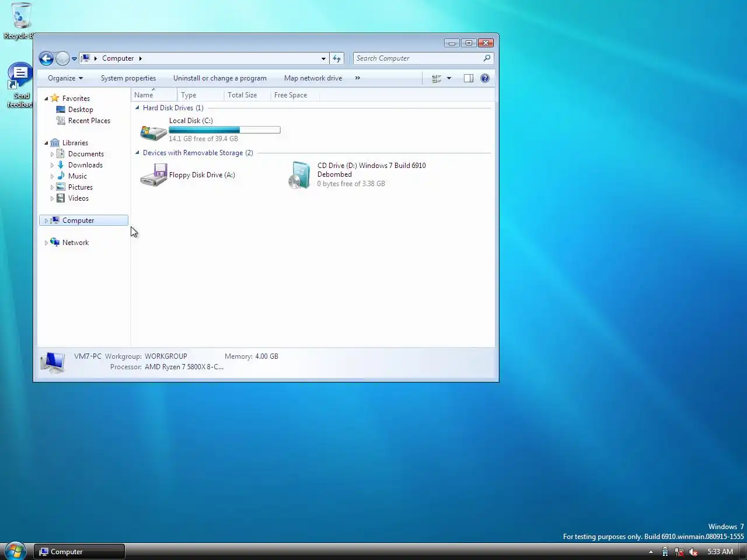This screenshot has width=747, height=560.
Task: Click the Computer taskbar button
Action: [79, 552]
